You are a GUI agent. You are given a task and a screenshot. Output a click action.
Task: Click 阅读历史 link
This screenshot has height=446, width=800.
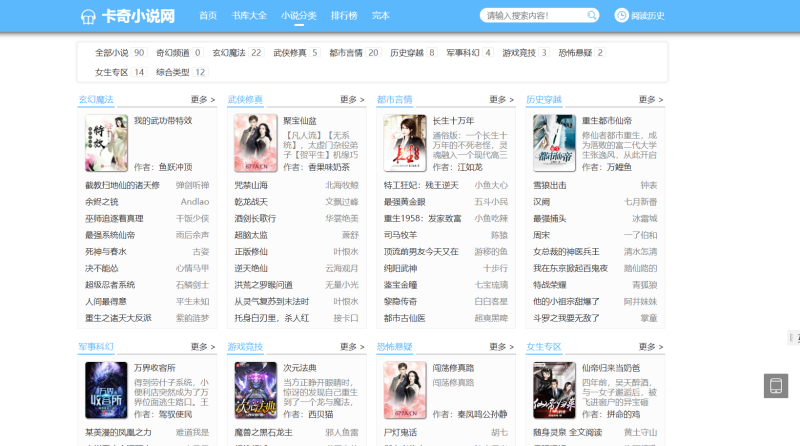[x=647, y=16]
